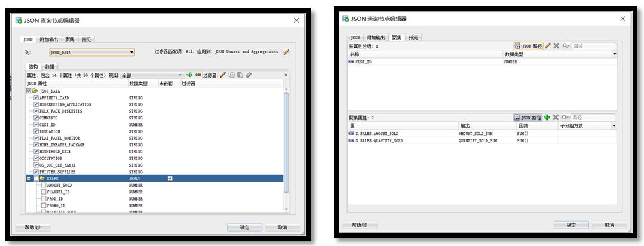Uncheck the COMMENTS checkbox
This screenshot has width=644, height=246.
(x=36, y=118)
